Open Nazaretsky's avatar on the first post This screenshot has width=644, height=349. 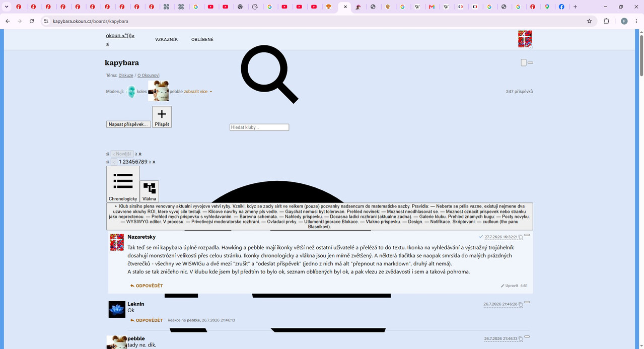tap(117, 242)
